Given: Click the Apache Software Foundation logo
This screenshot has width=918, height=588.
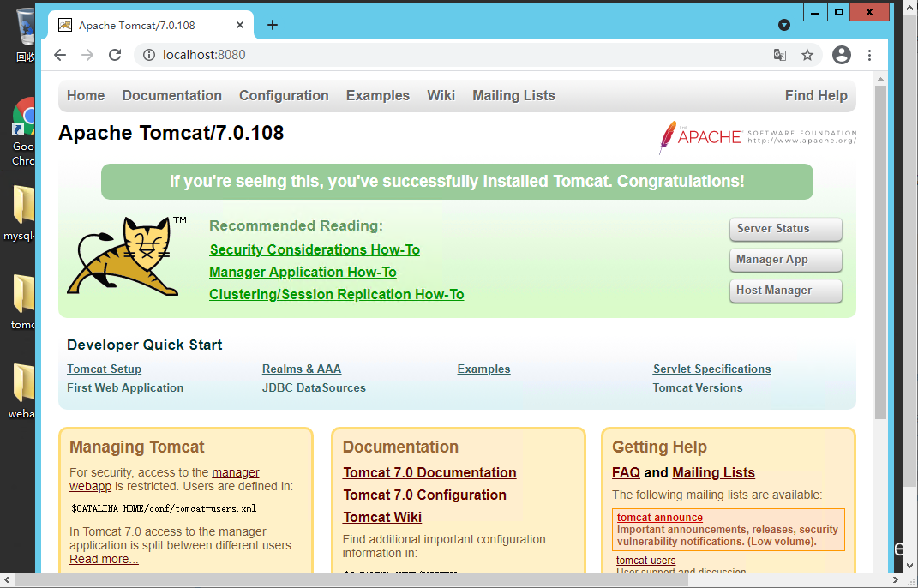Looking at the screenshot, I should click(758, 137).
